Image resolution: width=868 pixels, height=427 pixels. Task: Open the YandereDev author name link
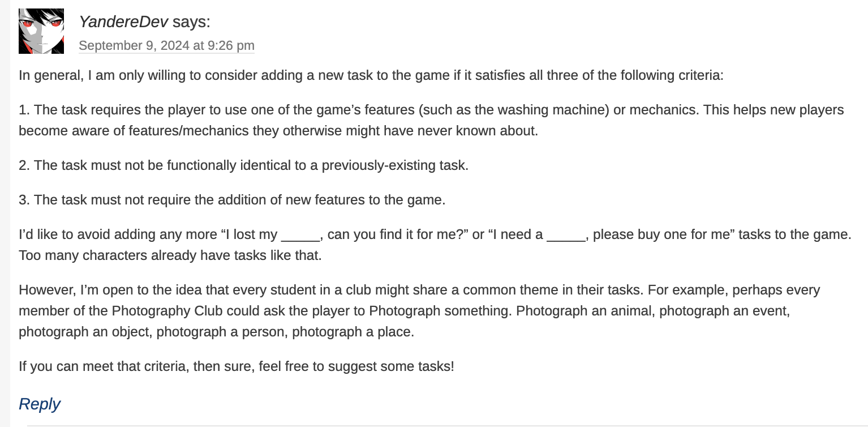click(123, 22)
